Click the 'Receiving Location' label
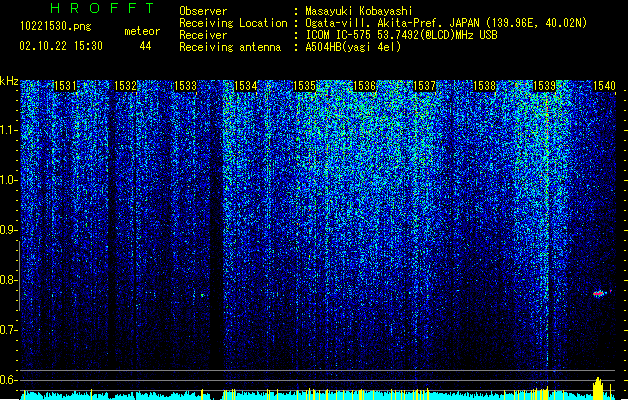This screenshot has height=400, width=629. click(x=233, y=23)
